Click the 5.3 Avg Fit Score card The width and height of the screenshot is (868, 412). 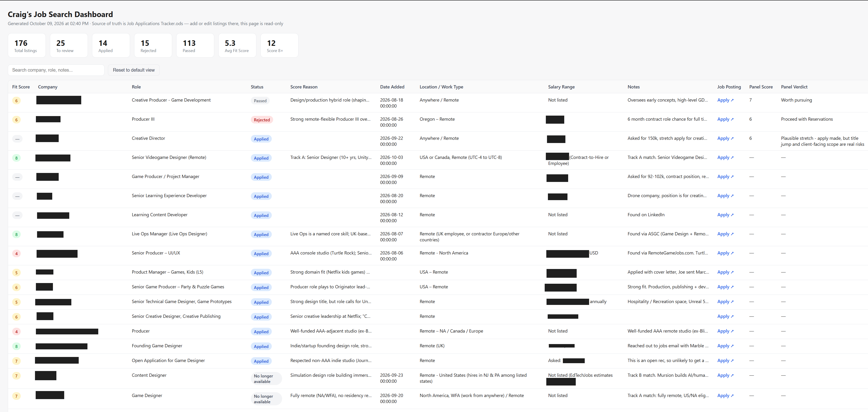click(237, 46)
